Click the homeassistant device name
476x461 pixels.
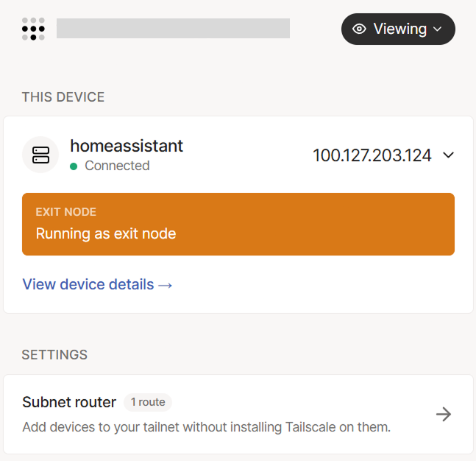coord(127,146)
